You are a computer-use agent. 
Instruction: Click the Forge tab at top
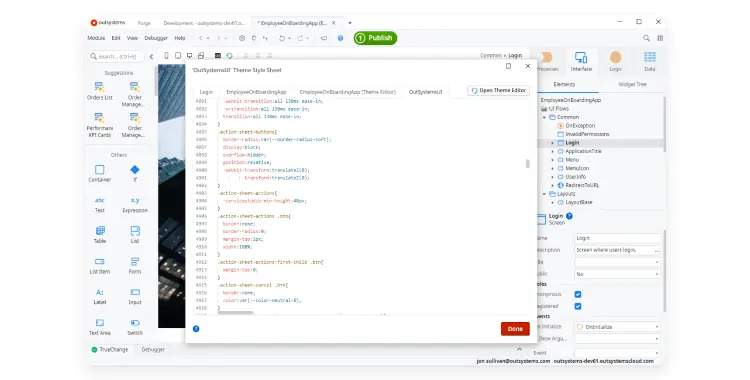[x=144, y=23]
